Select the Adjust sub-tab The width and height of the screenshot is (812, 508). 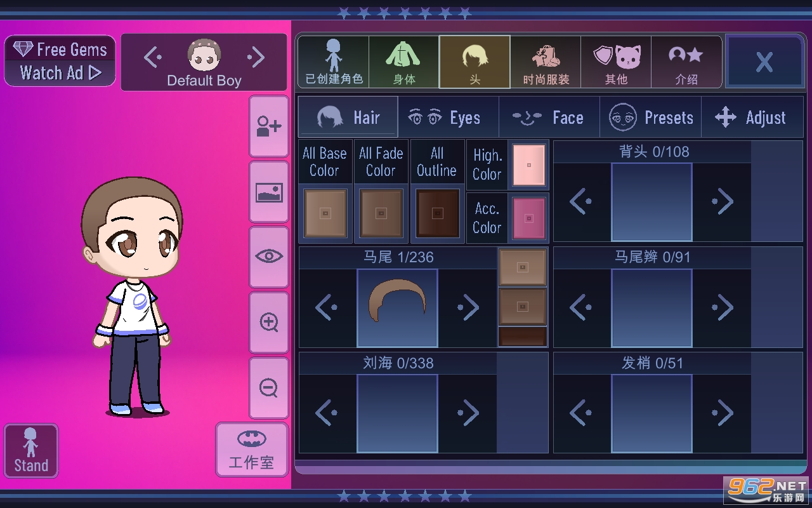click(752, 117)
